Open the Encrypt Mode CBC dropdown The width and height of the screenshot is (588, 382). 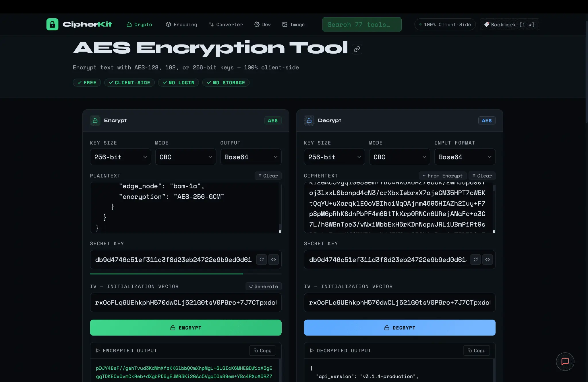[x=186, y=157]
